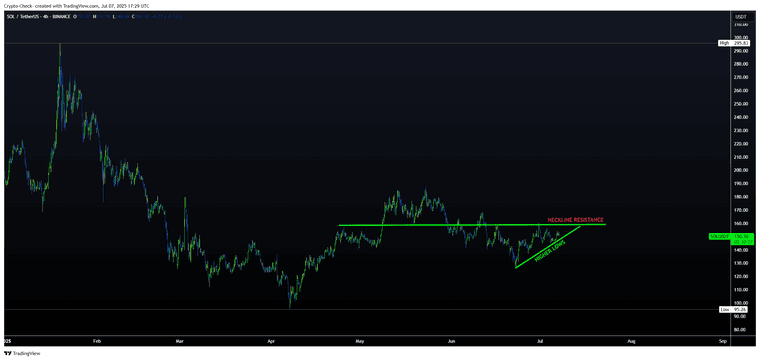Select the NECKLINE RESISTANCE red text label

point(575,220)
